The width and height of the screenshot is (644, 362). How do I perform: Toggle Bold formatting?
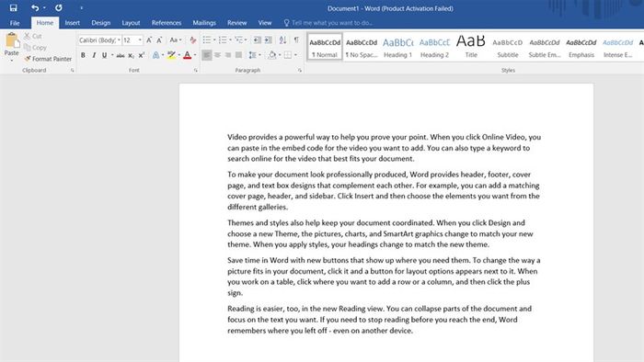(x=83, y=55)
